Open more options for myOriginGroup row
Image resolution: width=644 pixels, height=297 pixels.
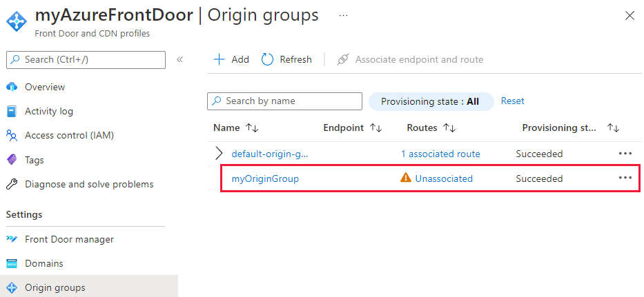(x=625, y=178)
